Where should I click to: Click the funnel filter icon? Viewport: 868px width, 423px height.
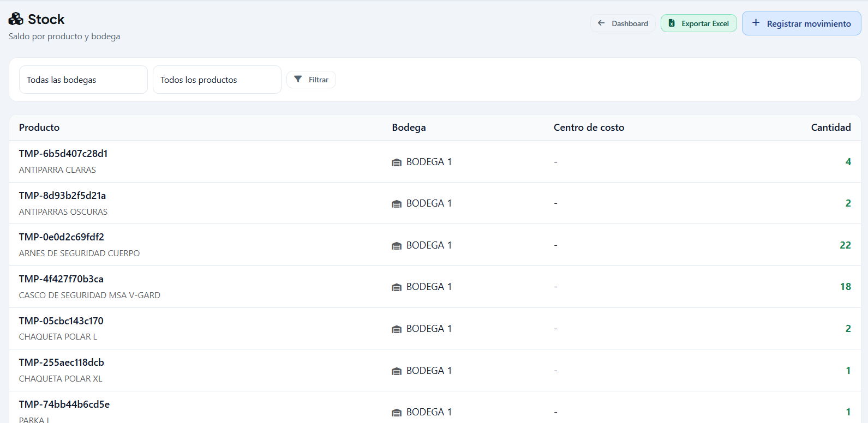click(x=298, y=79)
